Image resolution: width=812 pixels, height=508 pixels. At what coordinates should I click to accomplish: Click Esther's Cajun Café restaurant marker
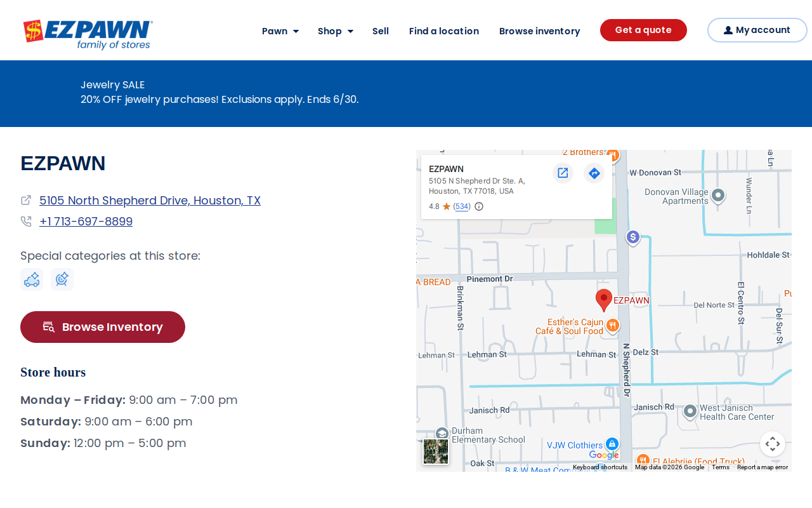point(612,326)
